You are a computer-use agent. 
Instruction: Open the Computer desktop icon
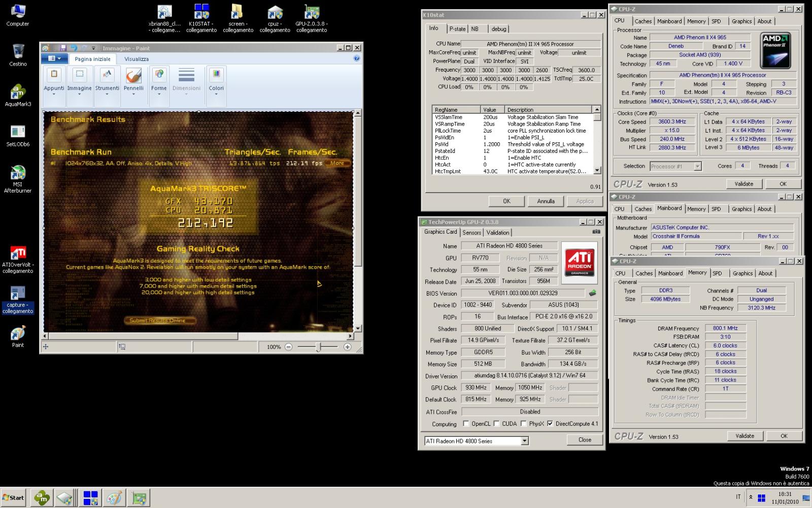pos(18,15)
